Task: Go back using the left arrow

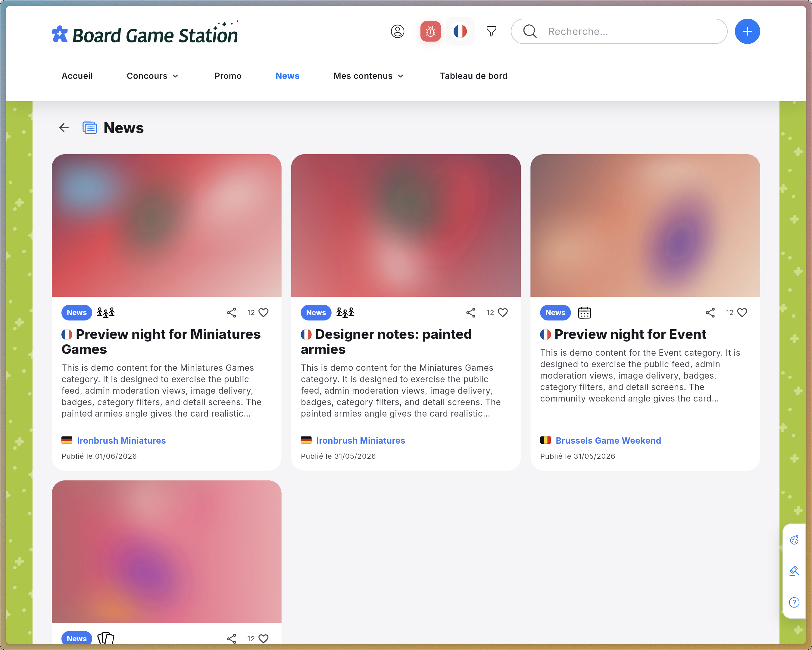Action: pyautogui.click(x=64, y=128)
